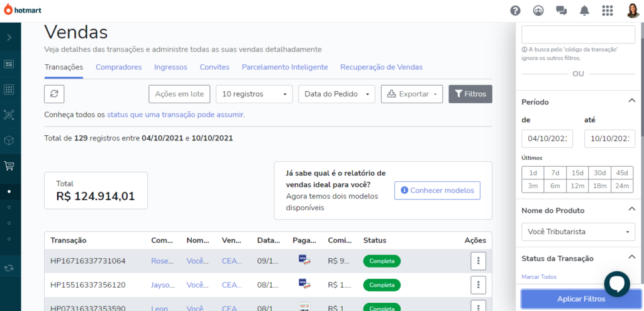Expand the left sidebar with arrow icon
The image size is (644, 311).
9,38
